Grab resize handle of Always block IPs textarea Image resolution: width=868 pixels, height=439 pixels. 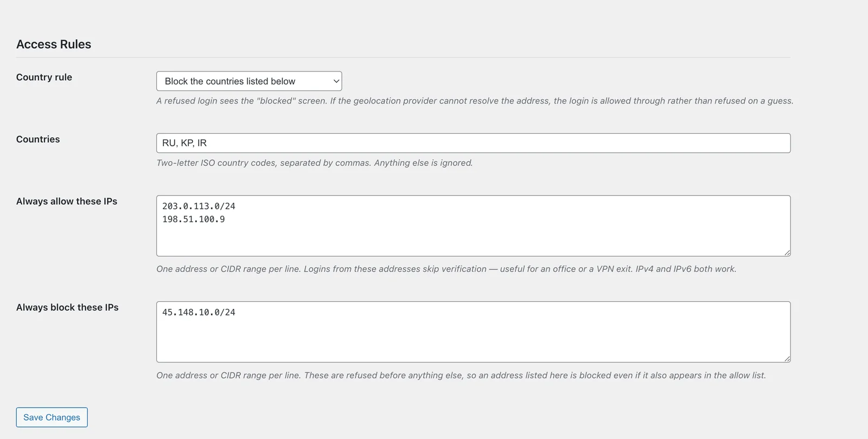coord(787,359)
